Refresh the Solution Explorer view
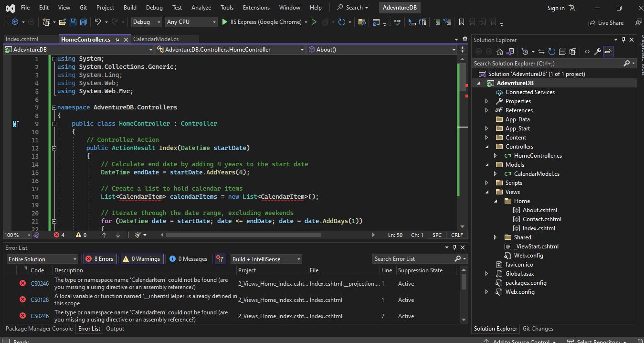Screen dimensions: 644x343 552,52
